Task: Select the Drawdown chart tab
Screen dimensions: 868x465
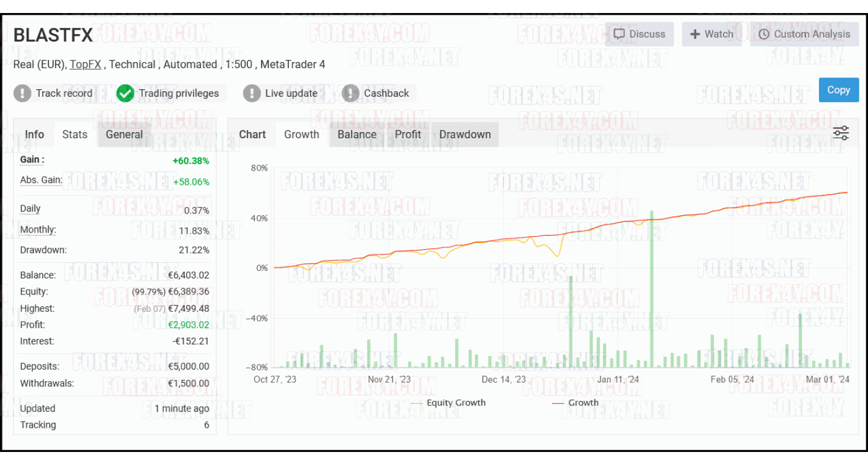Action: pyautogui.click(x=465, y=135)
